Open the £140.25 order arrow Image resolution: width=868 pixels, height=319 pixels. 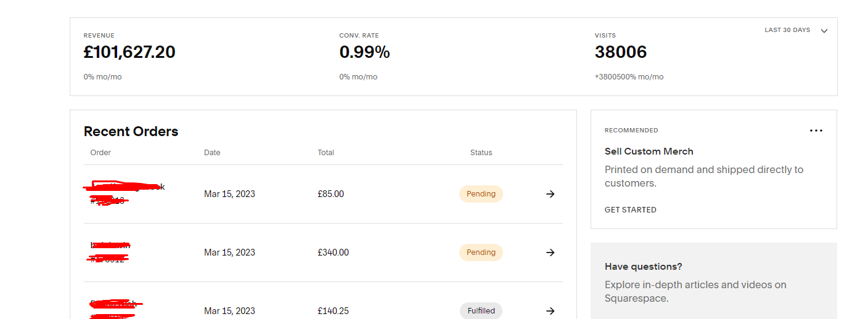click(551, 311)
